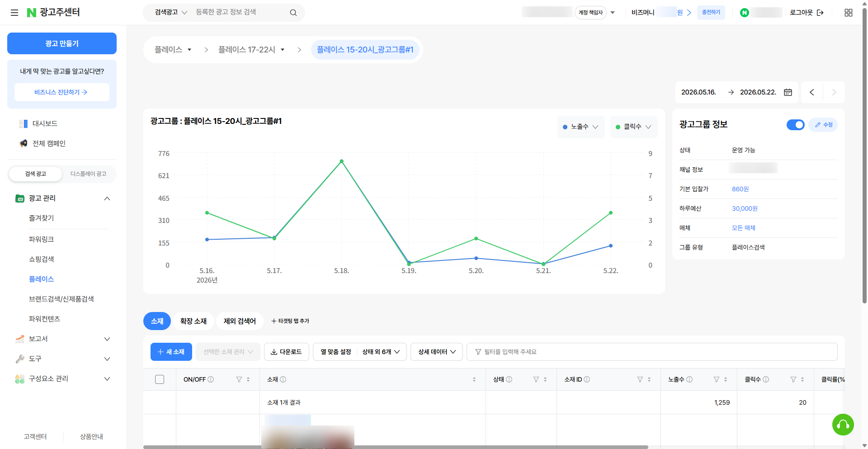
Task: Open 파워링크 in the sidebar
Action: pyautogui.click(x=42, y=239)
